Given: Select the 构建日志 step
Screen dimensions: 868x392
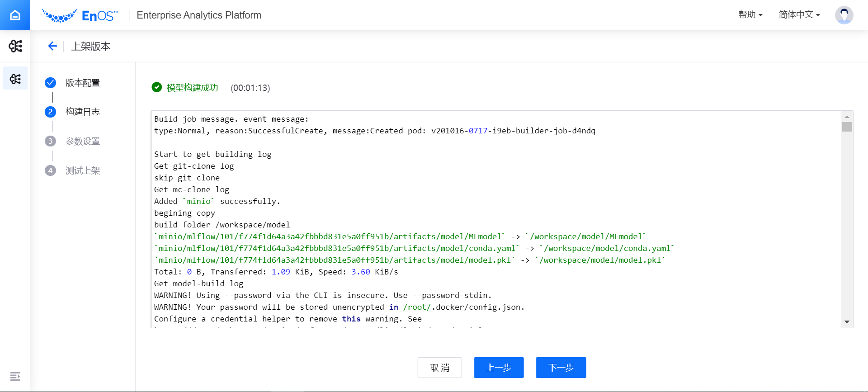Looking at the screenshot, I should 83,112.
